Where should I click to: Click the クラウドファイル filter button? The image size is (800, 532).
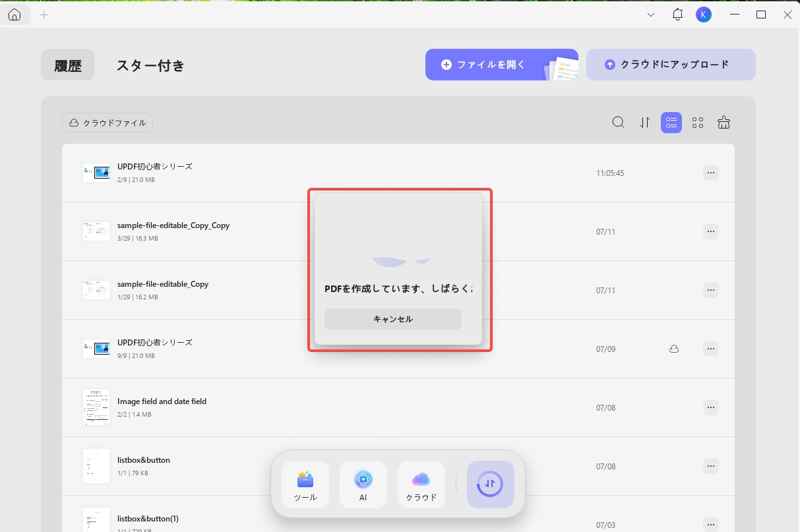[108, 123]
